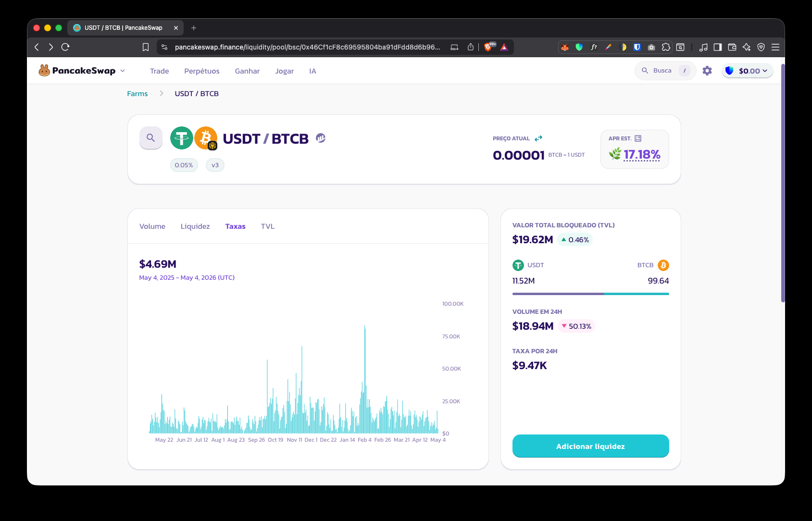The height and width of the screenshot is (521, 812).
Task: Reload the page
Action: tap(65, 47)
